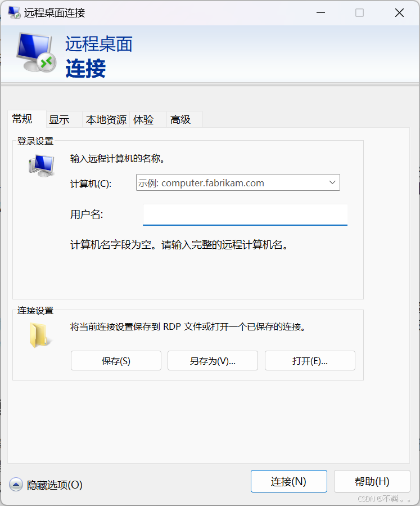420x506 pixels.
Task: Open the 本地资源 tab
Action: [x=106, y=120]
